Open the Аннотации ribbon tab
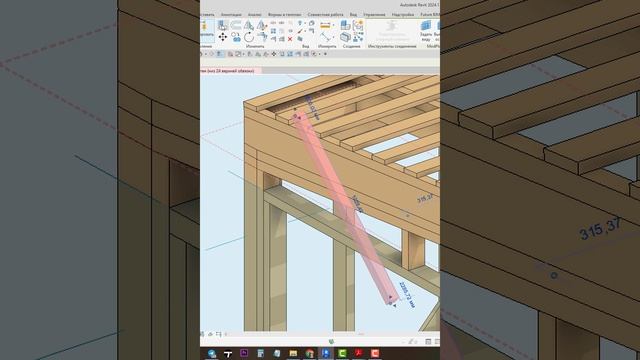The image size is (640, 360). (231, 15)
